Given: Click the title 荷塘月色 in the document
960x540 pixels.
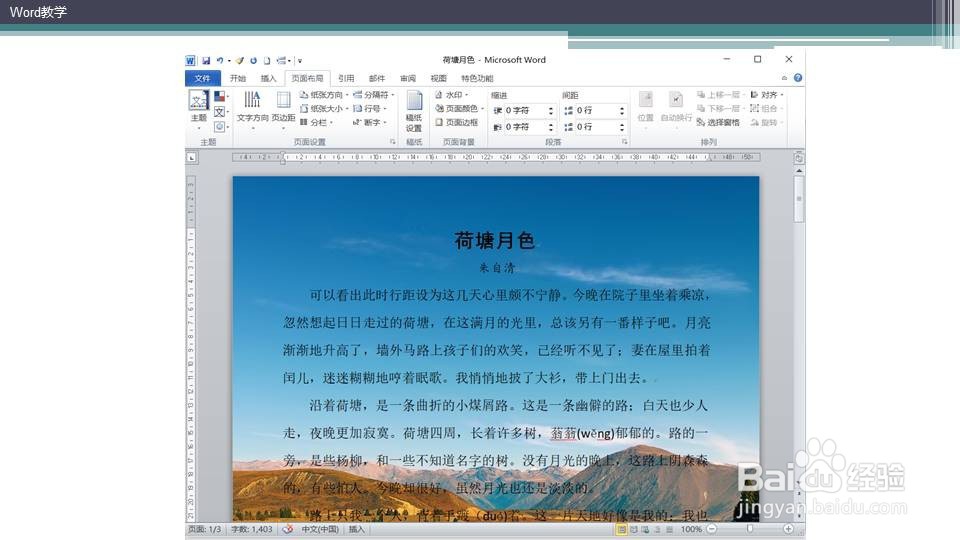Looking at the screenshot, I should coord(495,241).
